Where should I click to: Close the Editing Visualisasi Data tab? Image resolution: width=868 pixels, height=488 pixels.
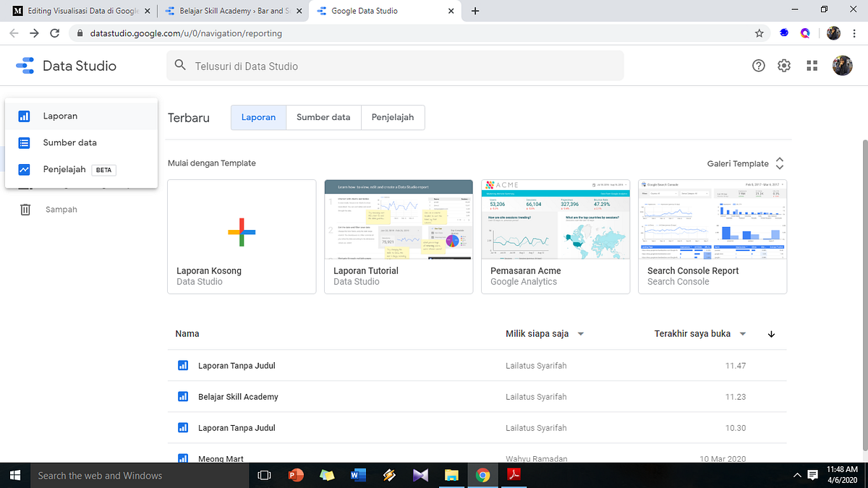(148, 11)
